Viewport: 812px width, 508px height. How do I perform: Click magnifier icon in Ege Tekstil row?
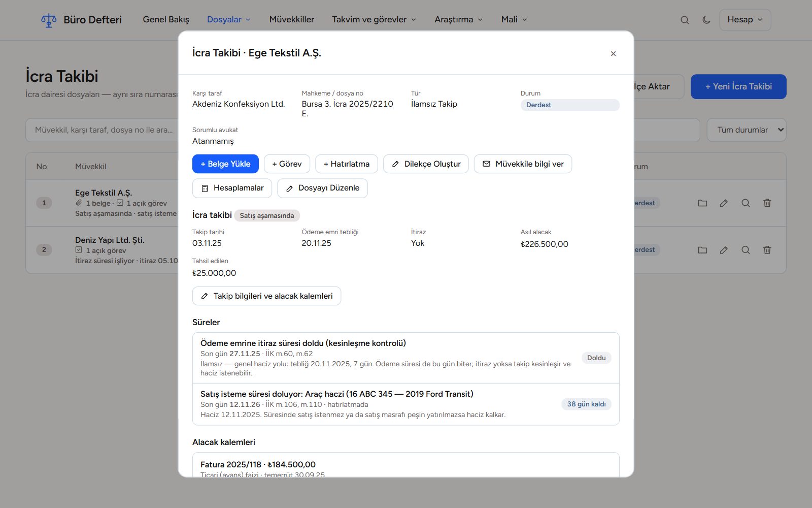point(746,203)
